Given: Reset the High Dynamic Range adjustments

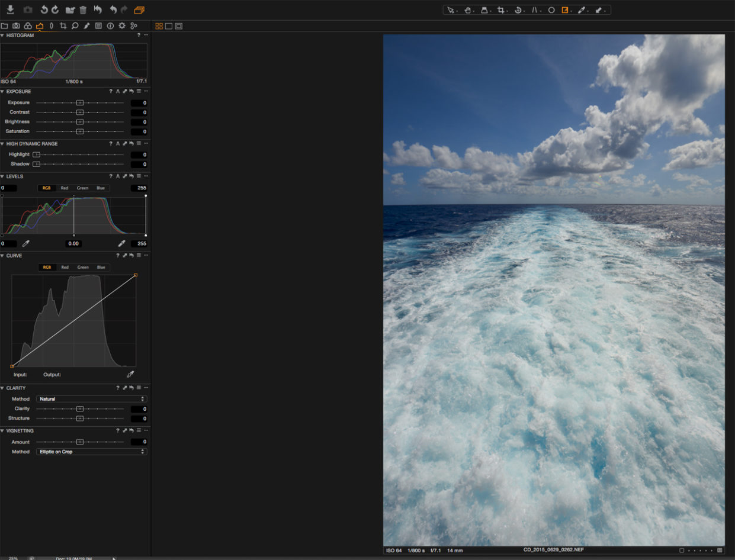Looking at the screenshot, I should 131,143.
